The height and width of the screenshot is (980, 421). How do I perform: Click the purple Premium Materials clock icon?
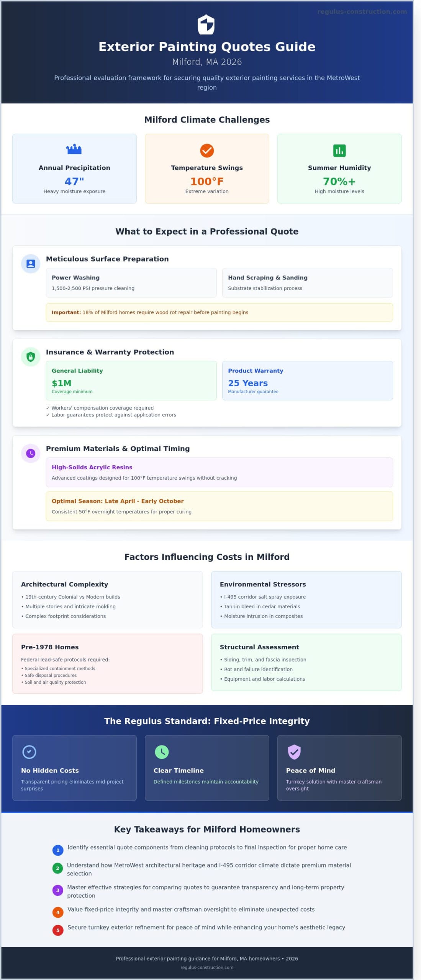(31, 453)
